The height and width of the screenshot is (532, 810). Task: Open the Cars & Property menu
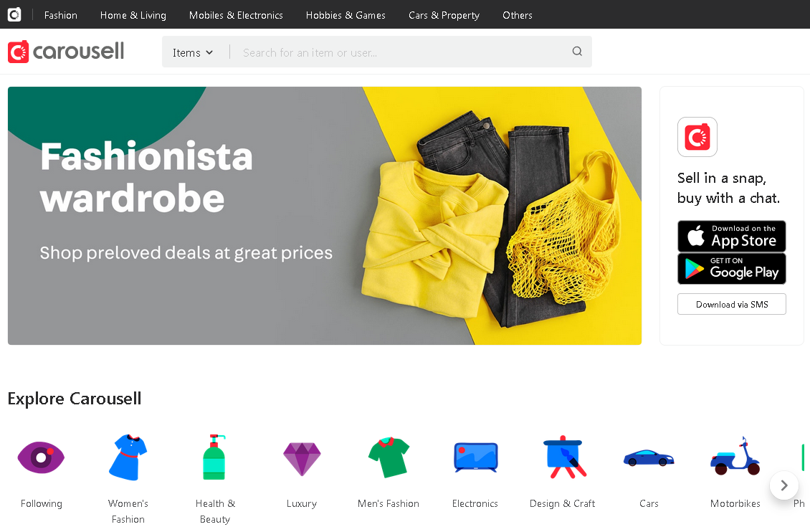(x=444, y=15)
